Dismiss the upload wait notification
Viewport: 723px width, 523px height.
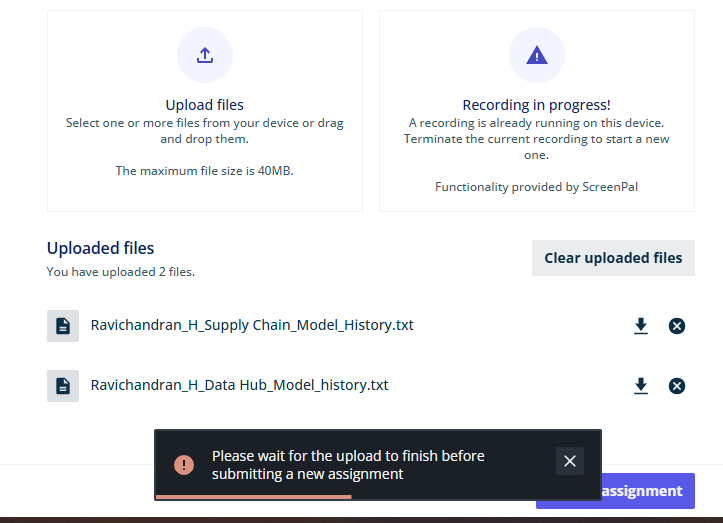pos(569,461)
